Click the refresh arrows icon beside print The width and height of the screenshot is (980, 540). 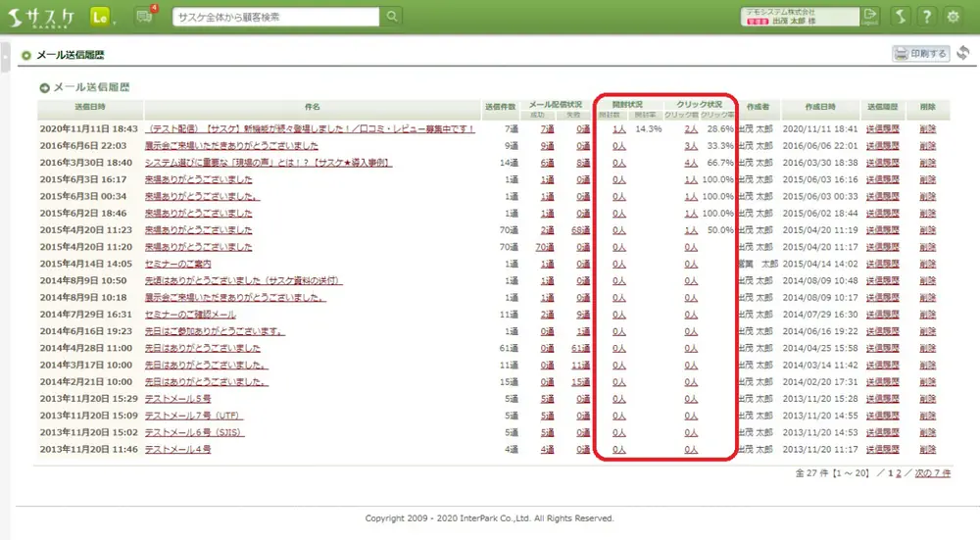963,53
